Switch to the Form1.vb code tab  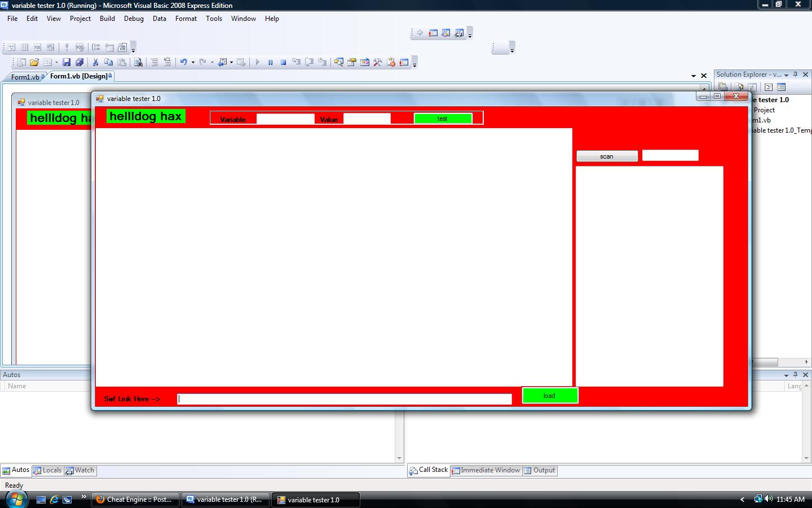(x=25, y=77)
